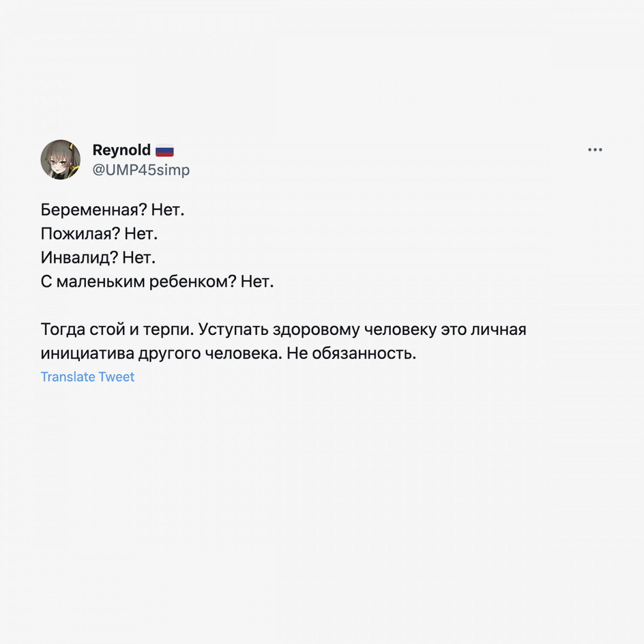Open Reynold's anime profile avatar
The image size is (644, 644).
click(x=61, y=160)
